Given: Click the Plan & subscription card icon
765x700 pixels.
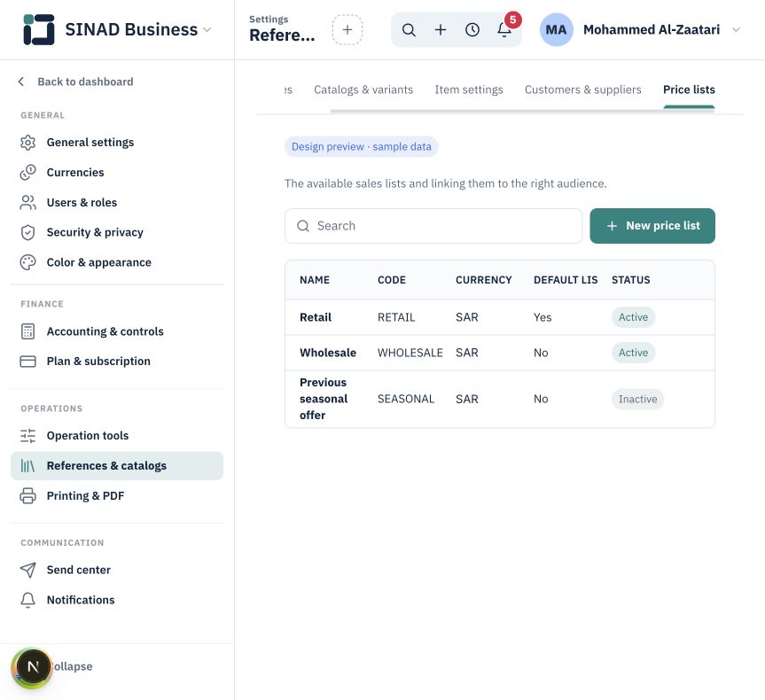Looking at the screenshot, I should click(27, 362).
